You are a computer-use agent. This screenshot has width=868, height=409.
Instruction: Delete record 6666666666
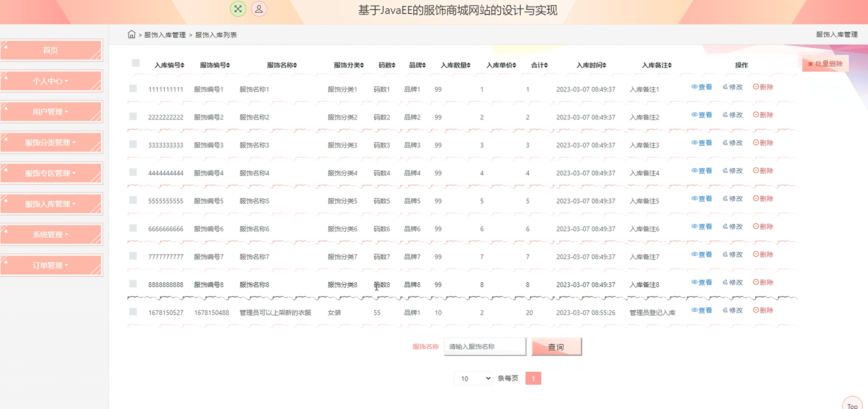tap(763, 227)
